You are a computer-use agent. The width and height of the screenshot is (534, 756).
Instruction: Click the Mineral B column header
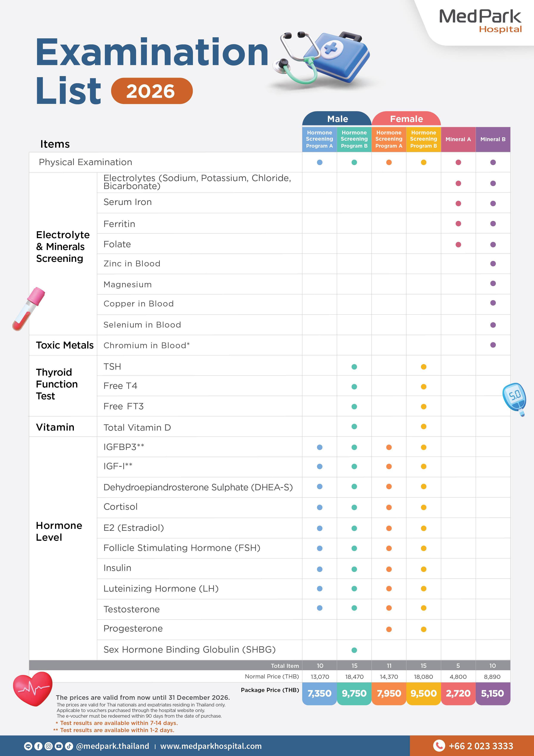pyautogui.click(x=493, y=139)
